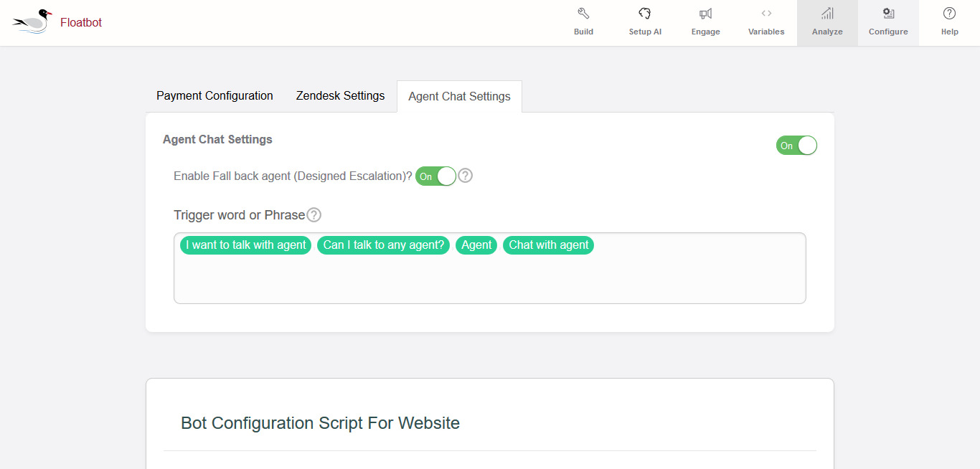980x469 pixels.
Task: Switch to Zendesk Settings tab
Action: (x=340, y=96)
